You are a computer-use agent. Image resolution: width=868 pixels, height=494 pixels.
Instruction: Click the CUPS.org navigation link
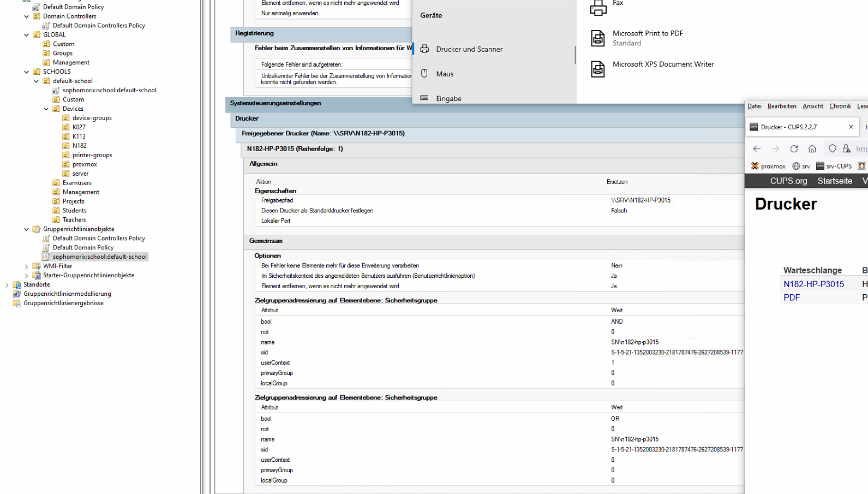(788, 181)
